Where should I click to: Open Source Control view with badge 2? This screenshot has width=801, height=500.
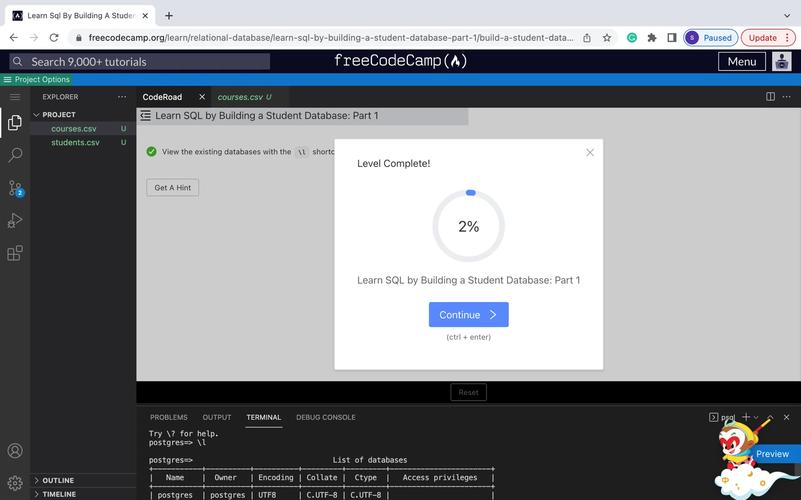[x=15, y=188]
